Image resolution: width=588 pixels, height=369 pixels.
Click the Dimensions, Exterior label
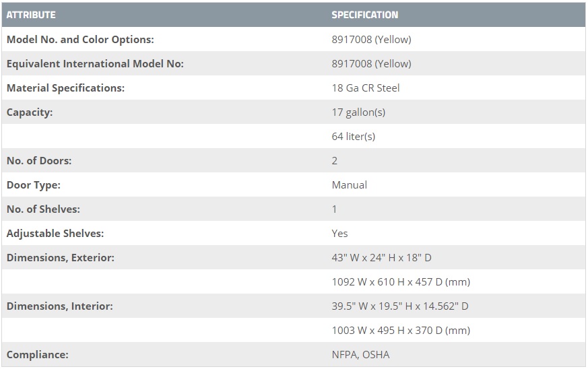point(61,257)
